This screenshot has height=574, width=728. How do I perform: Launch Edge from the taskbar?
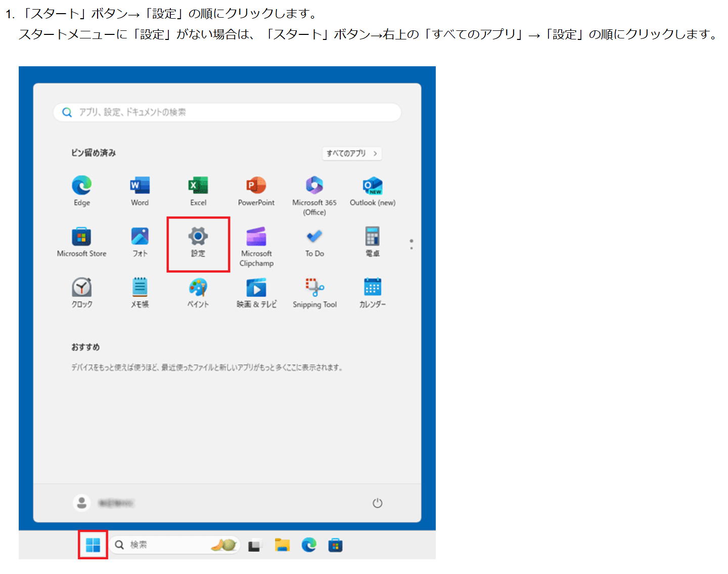pyautogui.click(x=309, y=545)
